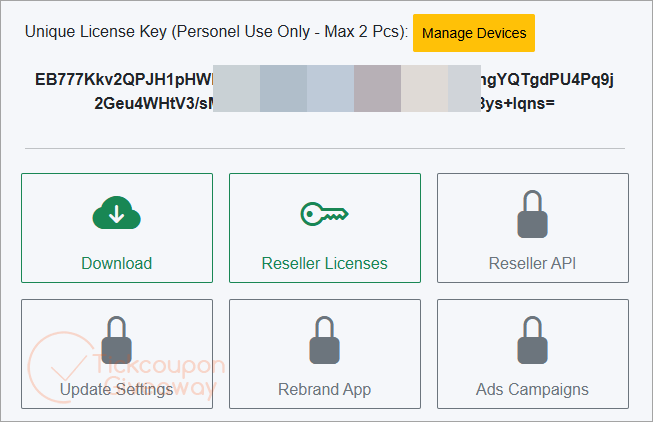Open the Update Settings label

(x=117, y=390)
